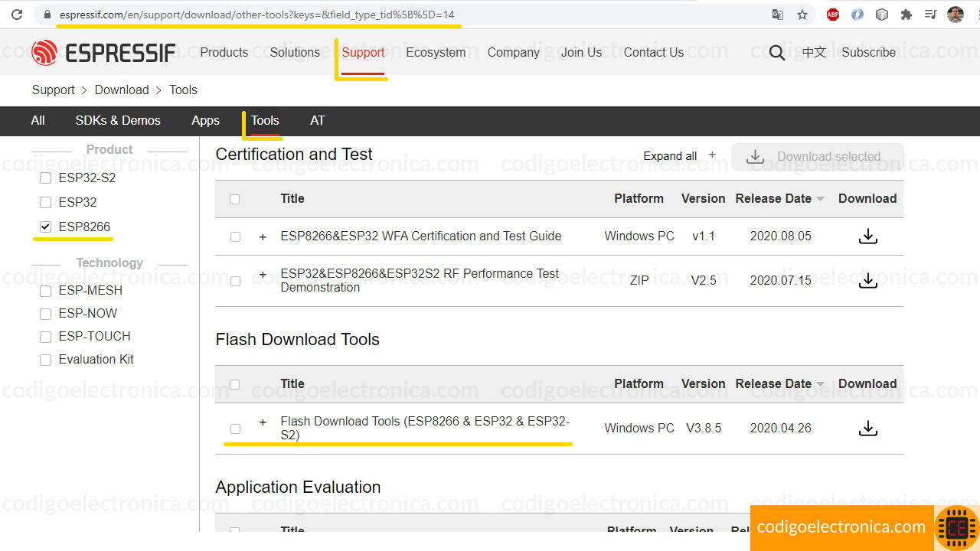This screenshot has height=551, width=980.
Task: Click the lock icon in the address bar
Action: [47, 15]
